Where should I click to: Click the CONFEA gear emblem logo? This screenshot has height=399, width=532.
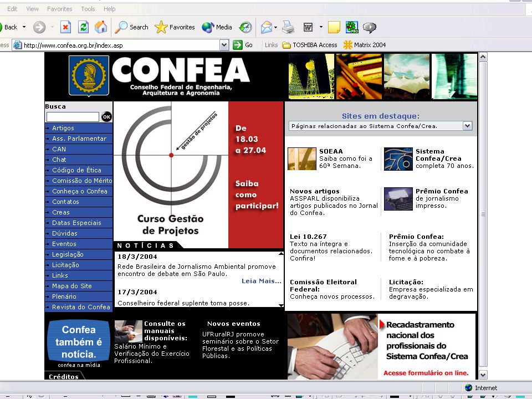pyautogui.click(x=89, y=76)
